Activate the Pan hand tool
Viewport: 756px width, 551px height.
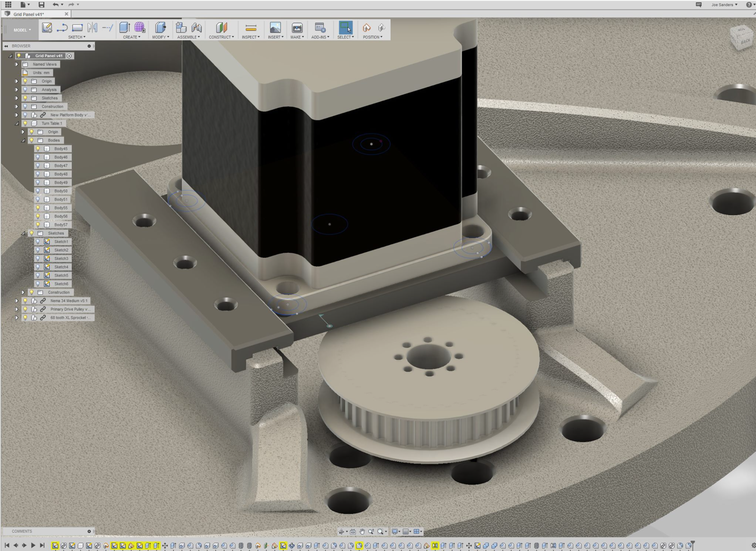(362, 531)
